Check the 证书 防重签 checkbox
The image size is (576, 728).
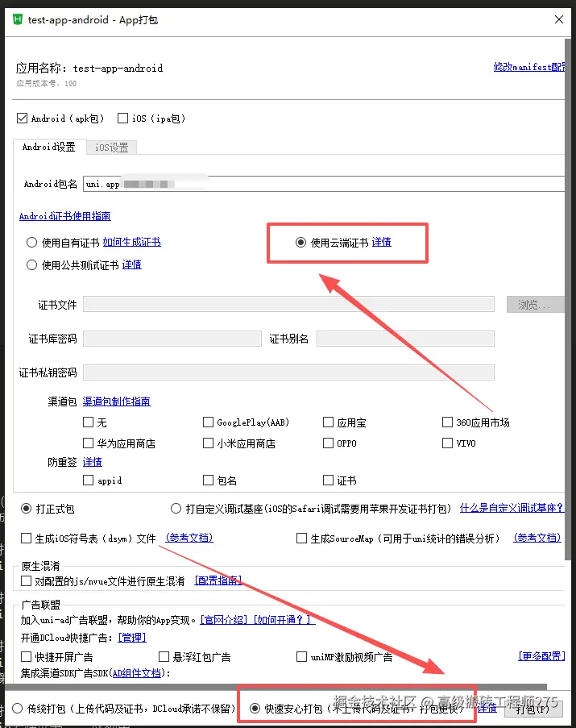tap(328, 480)
